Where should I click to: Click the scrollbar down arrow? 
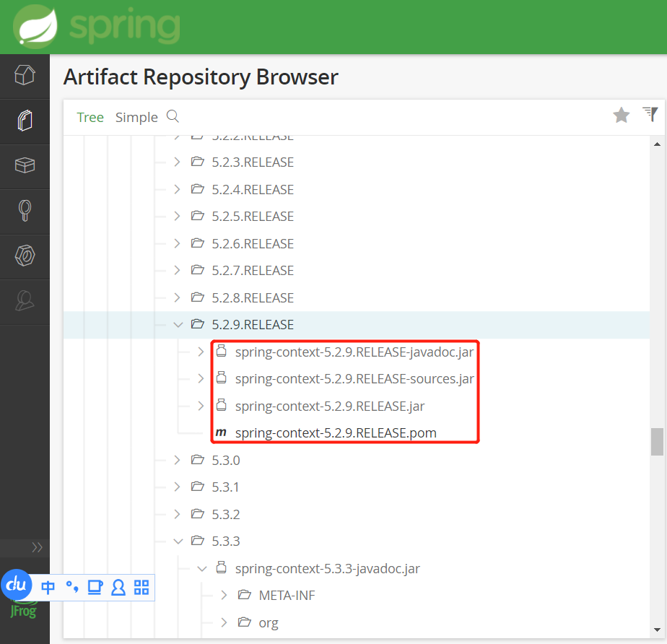click(657, 630)
